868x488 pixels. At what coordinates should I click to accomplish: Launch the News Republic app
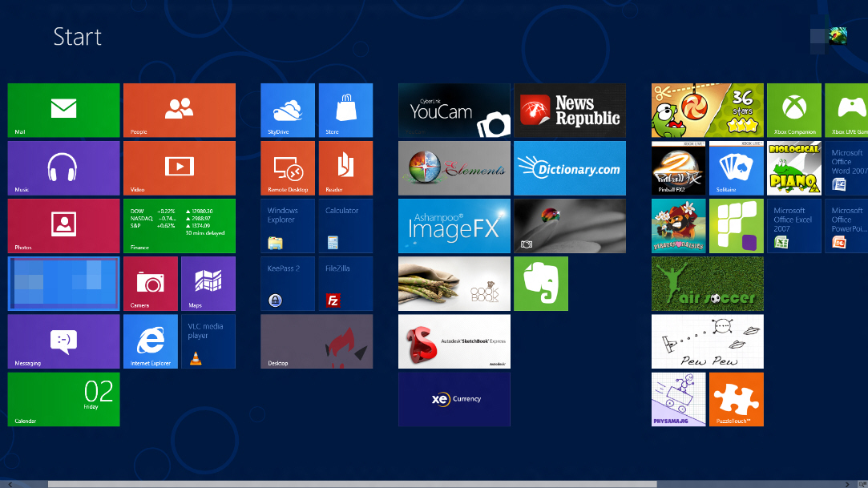coord(570,110)
